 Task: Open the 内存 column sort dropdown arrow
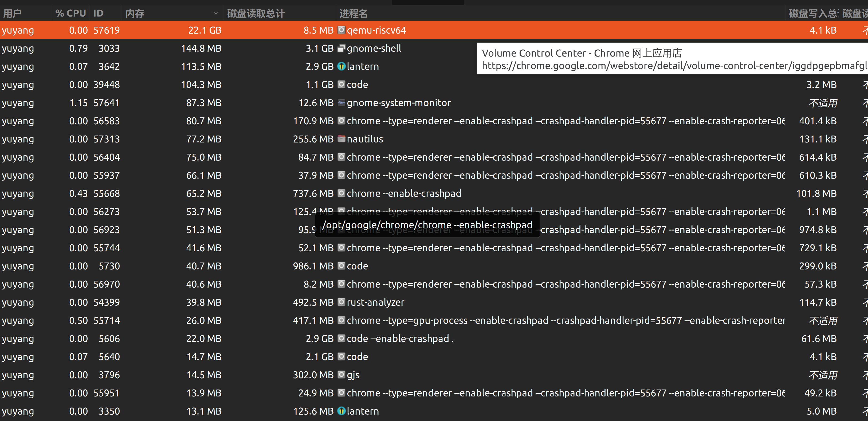pyautogui.click(x=216, y=13)
